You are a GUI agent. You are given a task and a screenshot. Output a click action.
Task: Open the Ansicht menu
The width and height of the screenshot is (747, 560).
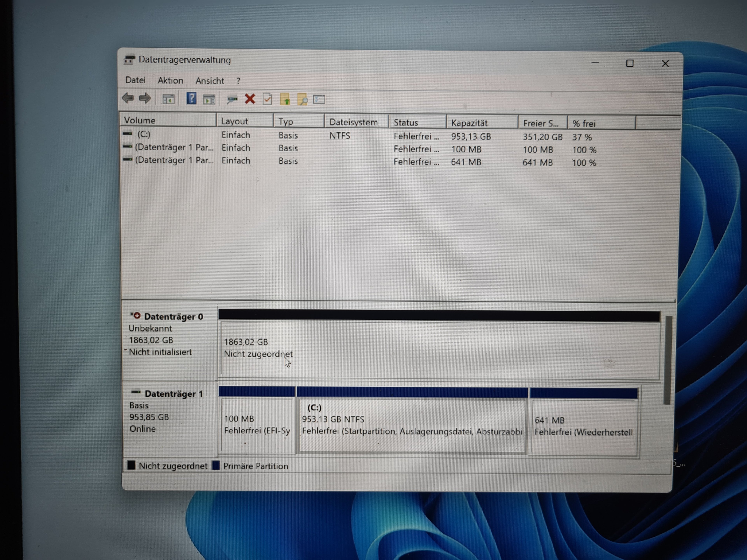[x=209, y=81]
